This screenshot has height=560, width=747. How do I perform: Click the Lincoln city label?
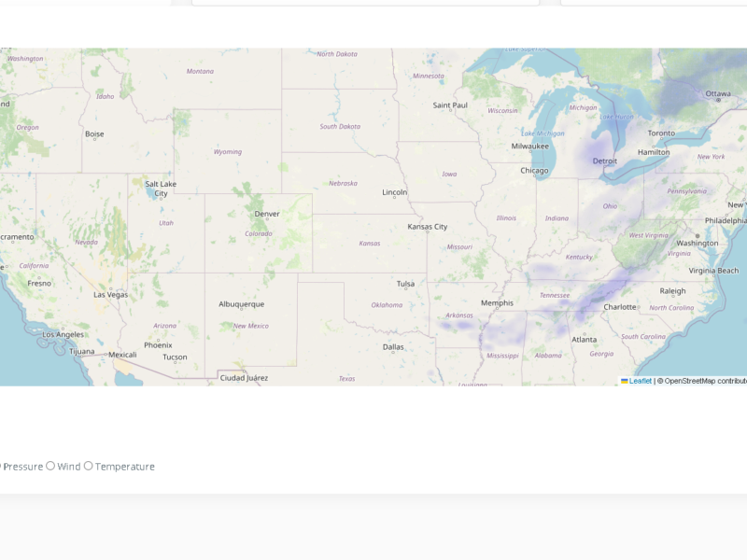(394, 192)
